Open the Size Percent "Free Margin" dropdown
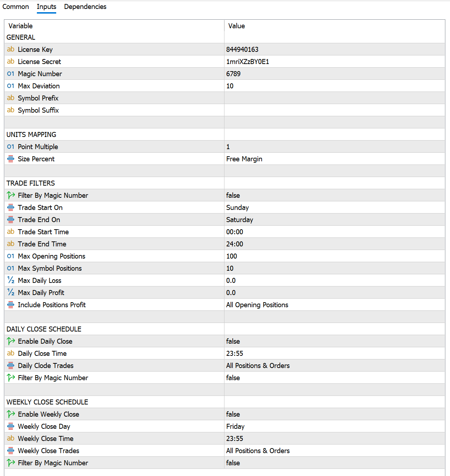The width and height of the screenshot is (450, 476). pyautogui.click(x=244, y=159)
